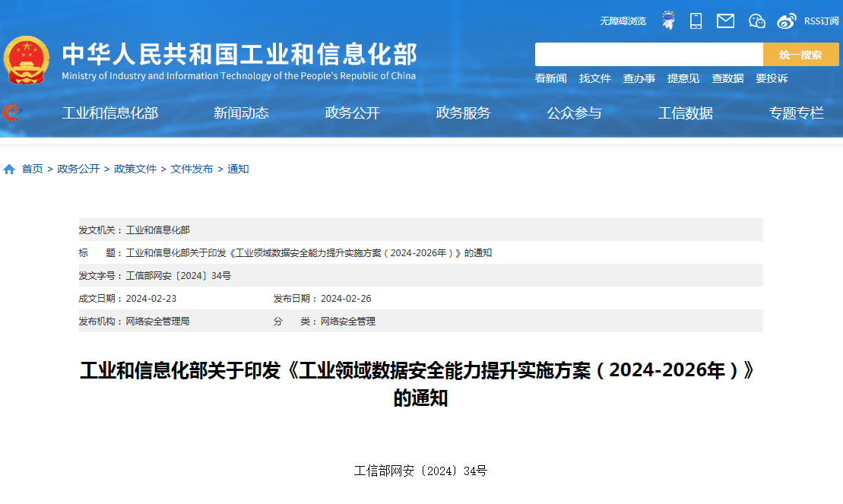
Task: Click centered document number below the title
Action: coord(420,471)
